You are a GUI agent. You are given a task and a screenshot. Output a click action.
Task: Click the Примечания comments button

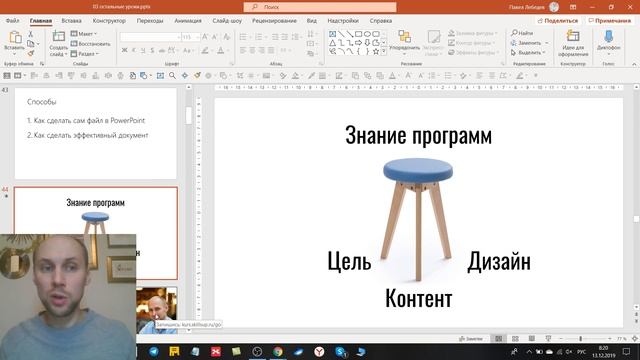pyautogui.click(x=610, y=20)
